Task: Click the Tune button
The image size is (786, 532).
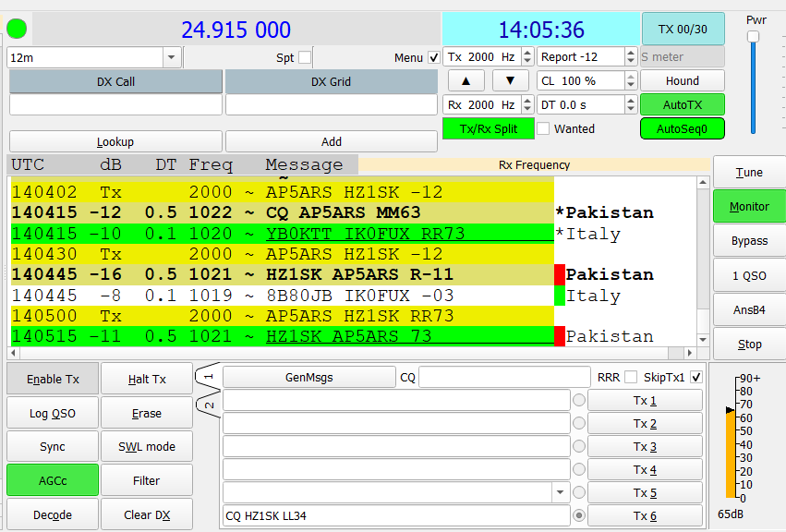Action: click(x=749, y=172)
